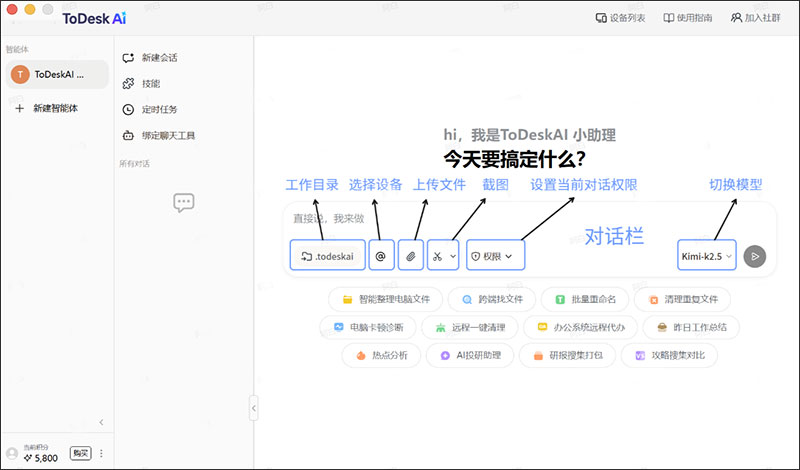Select the 昨日工作总结 suggestion chip
The width and height of the screenshot is (800, 470).
pos(691,327)
